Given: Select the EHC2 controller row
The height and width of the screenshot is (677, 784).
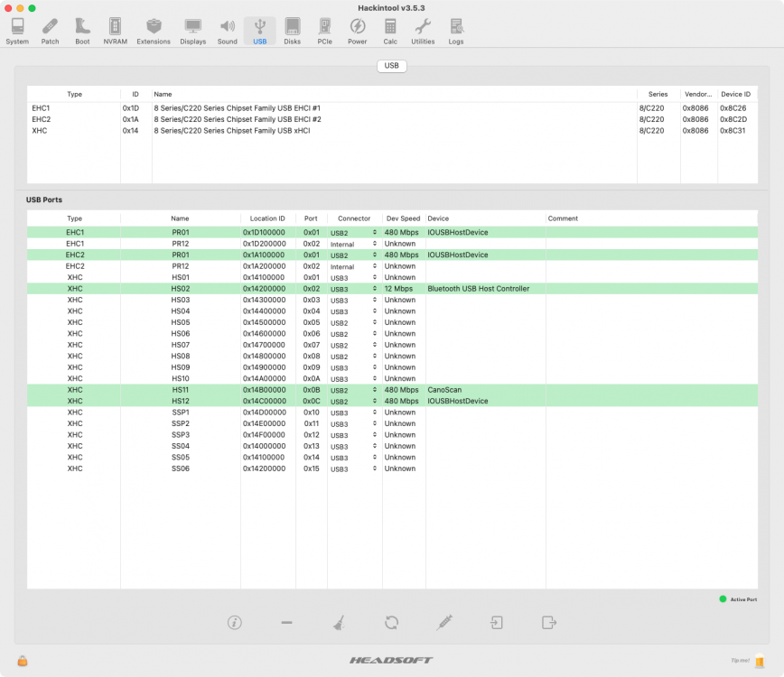Looking at the screenshot, I should [392, 119].
